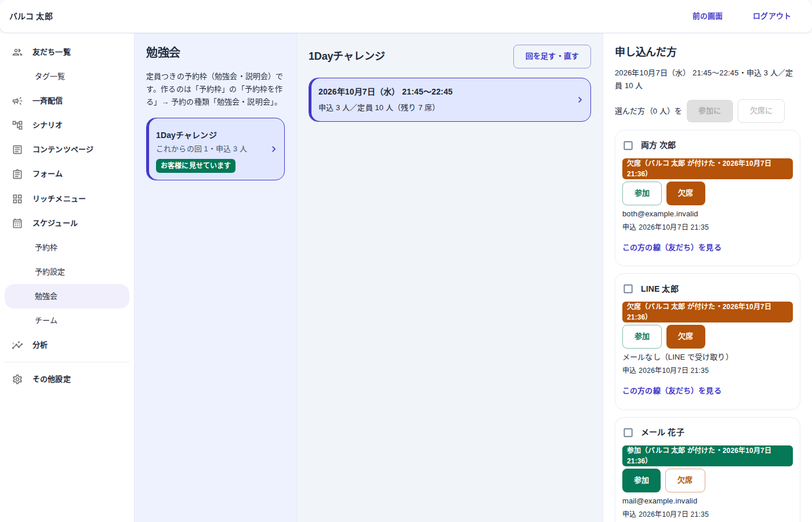Select the コンテンツページ document icon
The width and height of the screenshot is (812, 522).
click(x=17, y=150)
